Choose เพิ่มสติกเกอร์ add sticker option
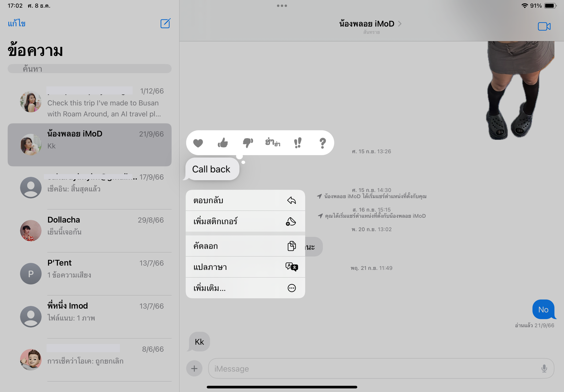This screenshot has width=564, height=392. click(245, 221)
